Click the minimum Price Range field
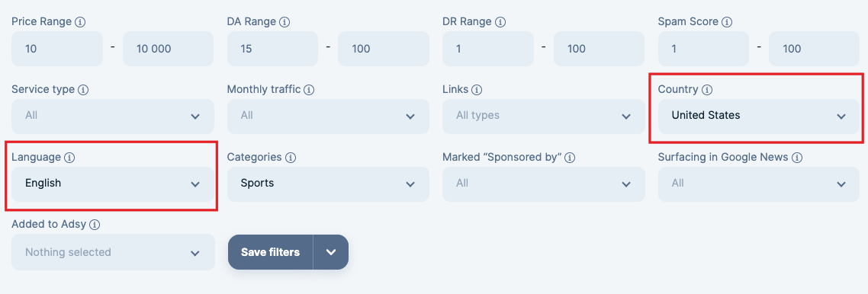Screen dimensions: 868x294 coord(57,49)
